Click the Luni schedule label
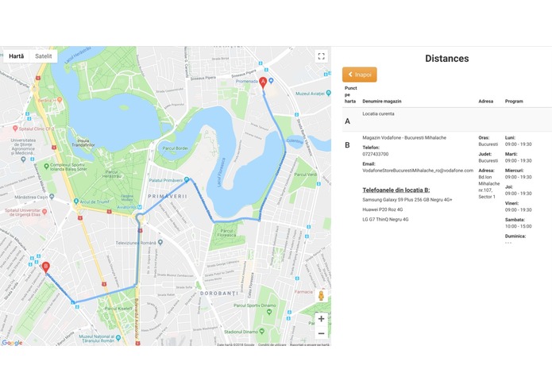The width and height of the screenshot is (552, 392). pos(510,138)
